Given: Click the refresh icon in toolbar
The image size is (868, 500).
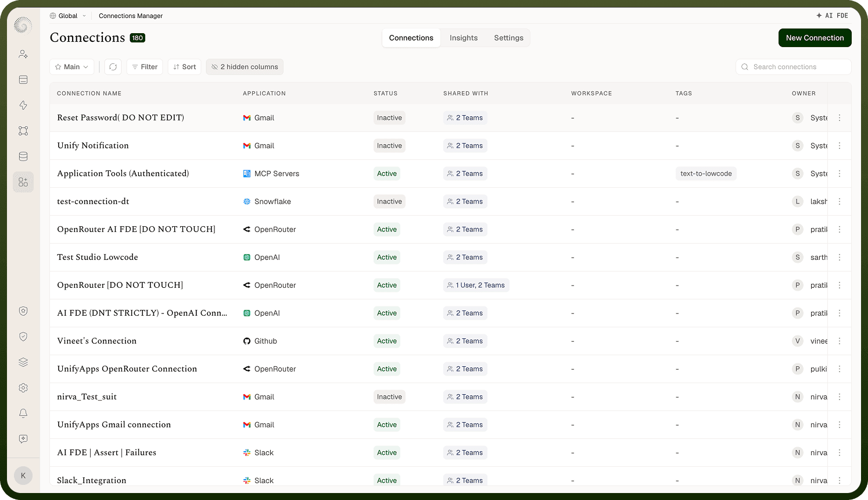Looking at the screenshot, I should tap(113, 67).
